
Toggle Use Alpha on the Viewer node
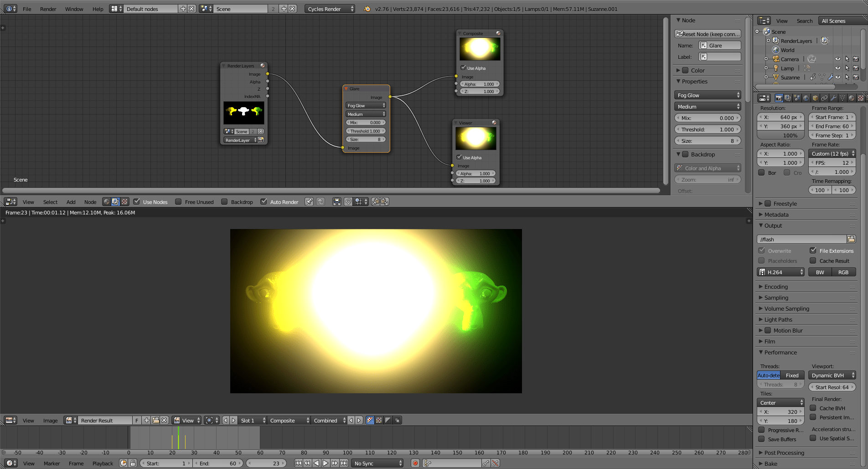click(x=459, y=157)
